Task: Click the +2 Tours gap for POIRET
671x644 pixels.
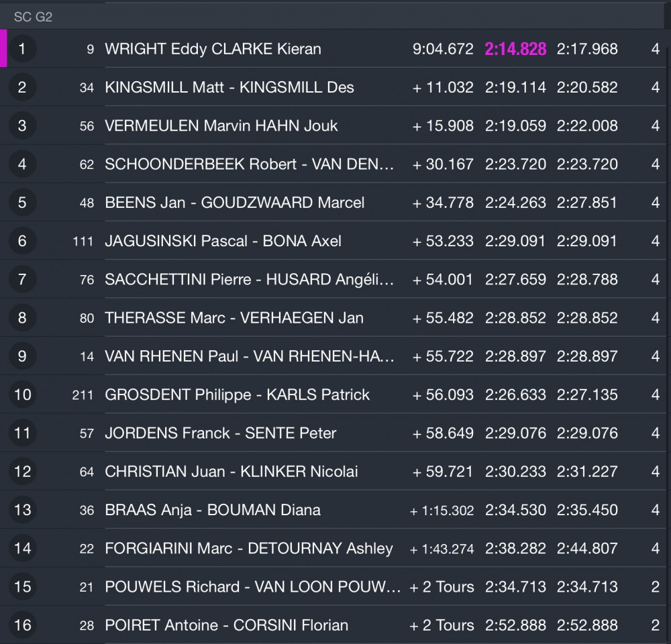Action: point(442,625)
